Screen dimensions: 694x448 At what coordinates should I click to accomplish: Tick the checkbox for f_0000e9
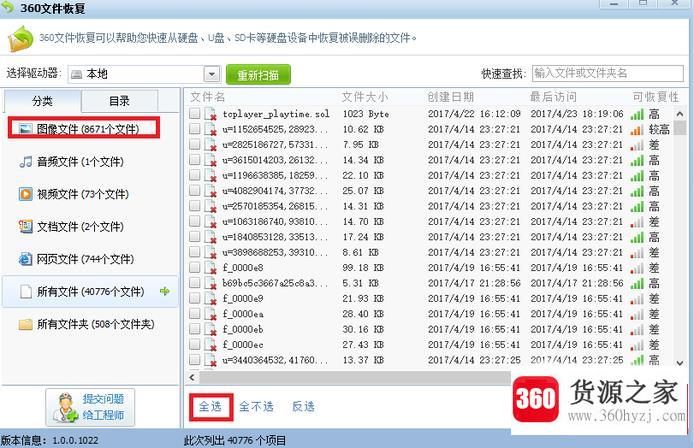pyautogui.click(x=194, y=298)
